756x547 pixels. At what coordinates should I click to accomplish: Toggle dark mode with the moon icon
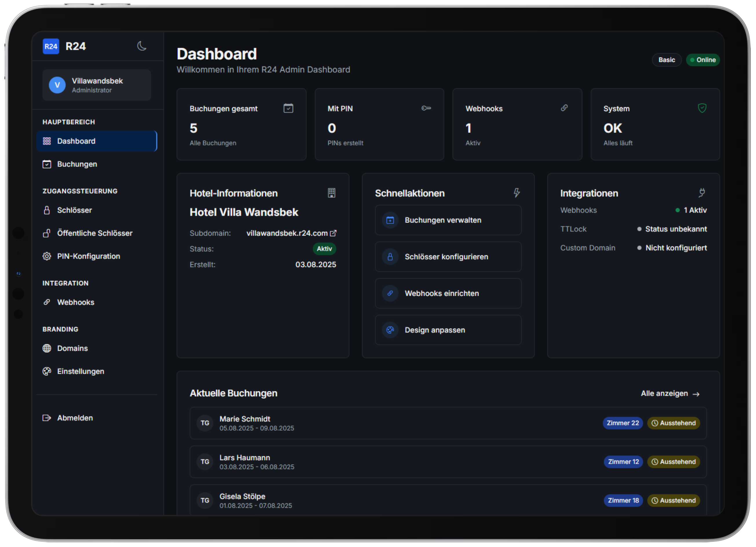(x=142, y=46)
